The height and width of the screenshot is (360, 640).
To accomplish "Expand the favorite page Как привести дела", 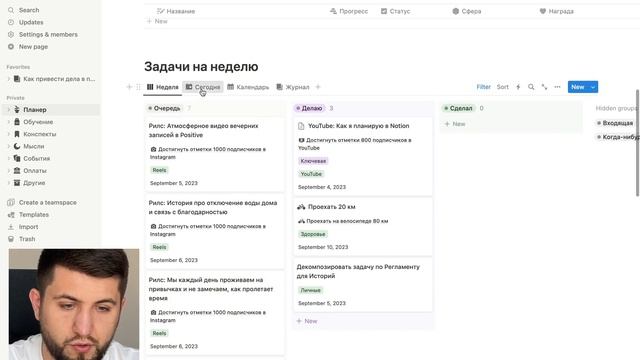I will coord(9,79).
